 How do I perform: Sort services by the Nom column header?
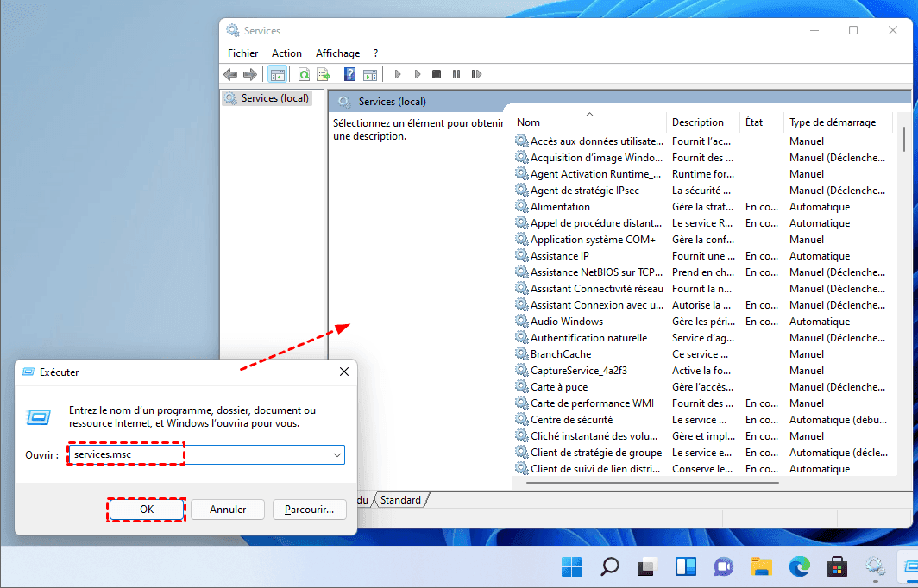(x=528, y=122)
